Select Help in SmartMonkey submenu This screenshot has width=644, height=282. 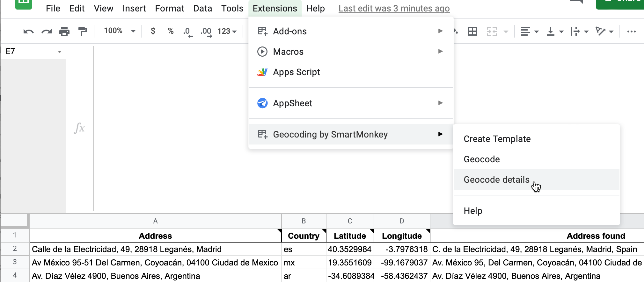coord(537,211)
